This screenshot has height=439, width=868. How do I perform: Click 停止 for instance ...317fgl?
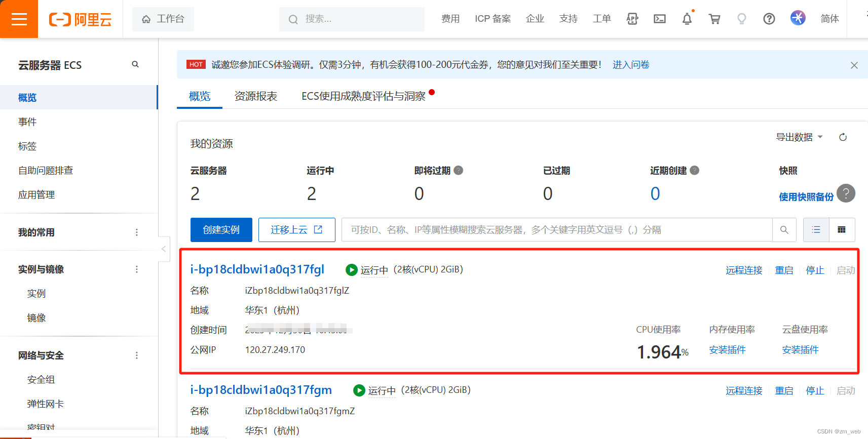pos(815,270)
